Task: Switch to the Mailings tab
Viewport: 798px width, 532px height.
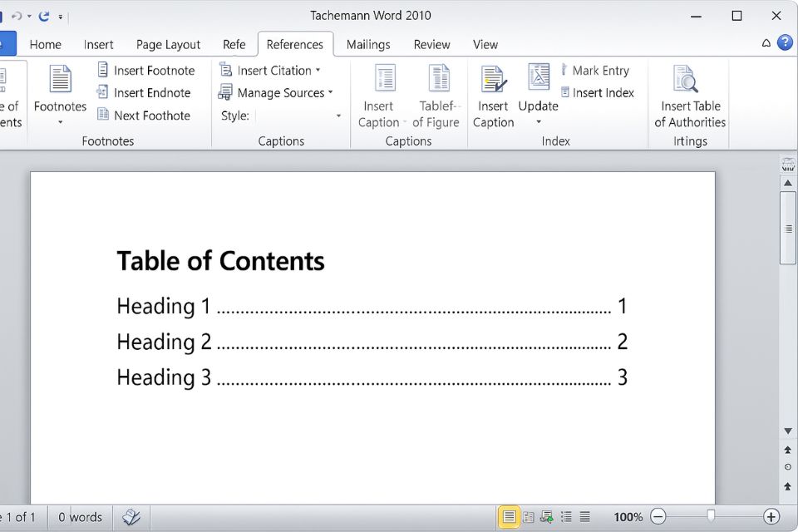Action: [368, 44]
